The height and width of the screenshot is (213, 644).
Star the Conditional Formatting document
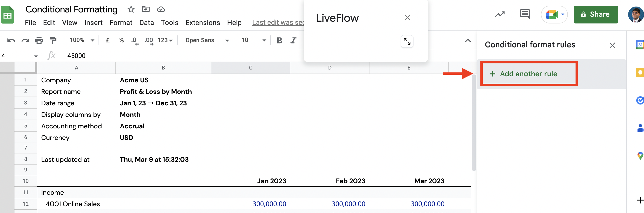[x=131, y=9]
